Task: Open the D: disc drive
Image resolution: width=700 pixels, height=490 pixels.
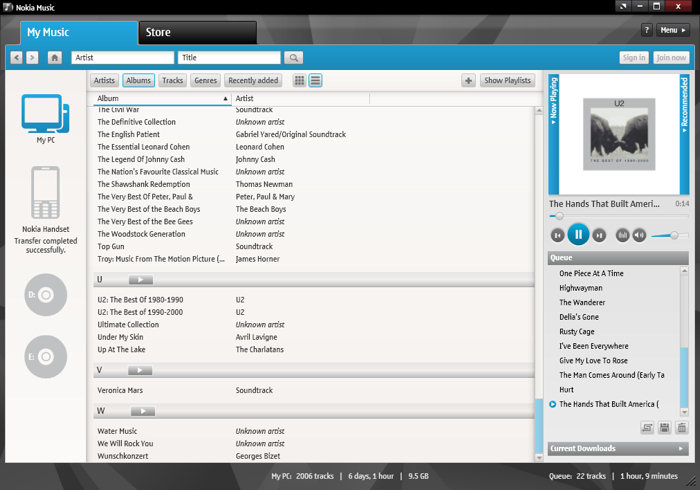Action: pos(46,295)
